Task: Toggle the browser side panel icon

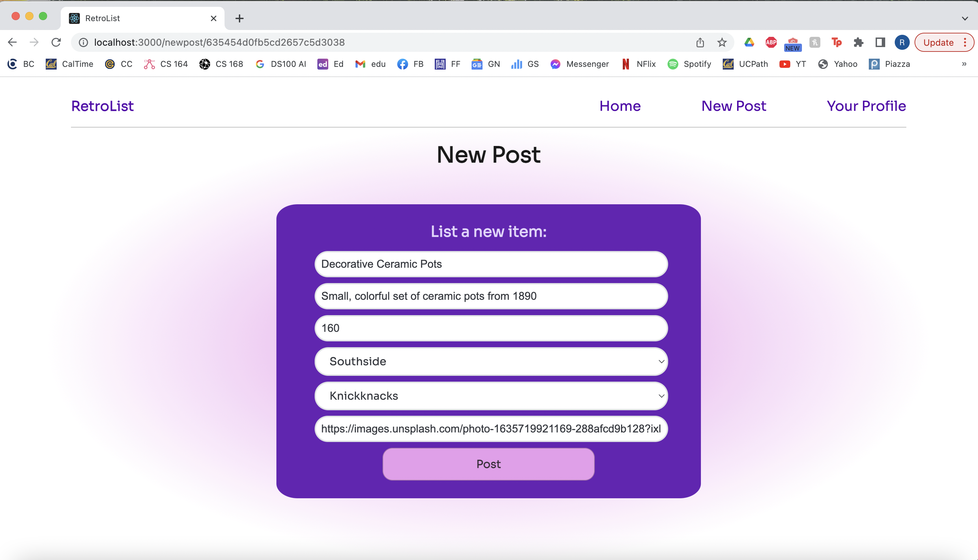Action: (880, 42)
